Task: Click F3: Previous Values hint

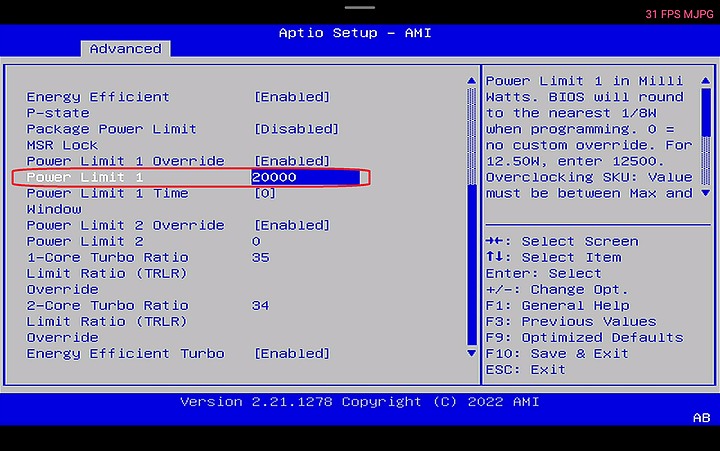Action: tap(571, 321)
